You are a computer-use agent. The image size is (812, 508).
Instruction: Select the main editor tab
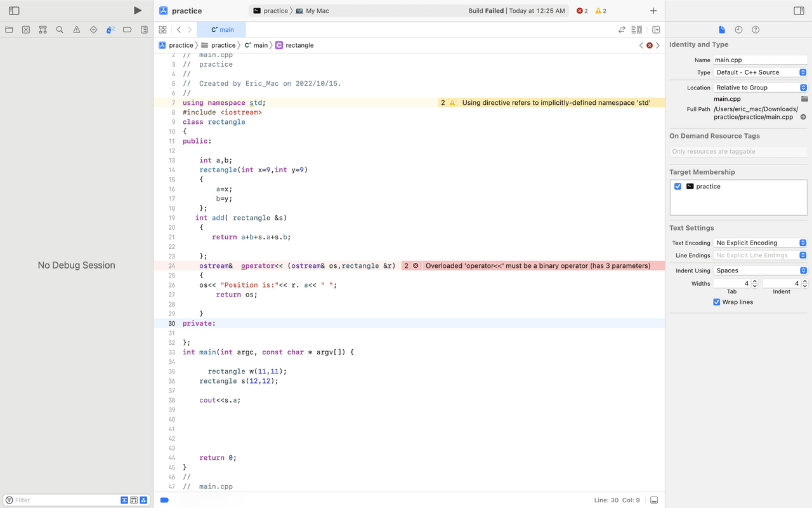[221, 30]
